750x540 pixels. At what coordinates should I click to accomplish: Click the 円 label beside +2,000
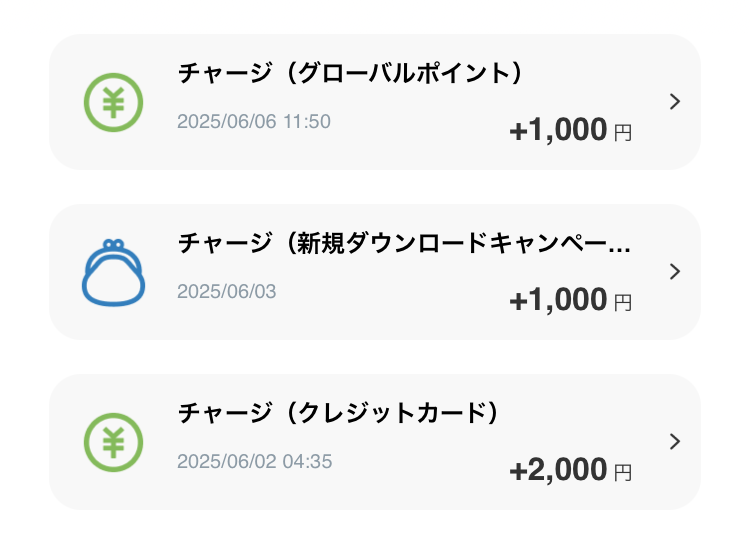623,473
